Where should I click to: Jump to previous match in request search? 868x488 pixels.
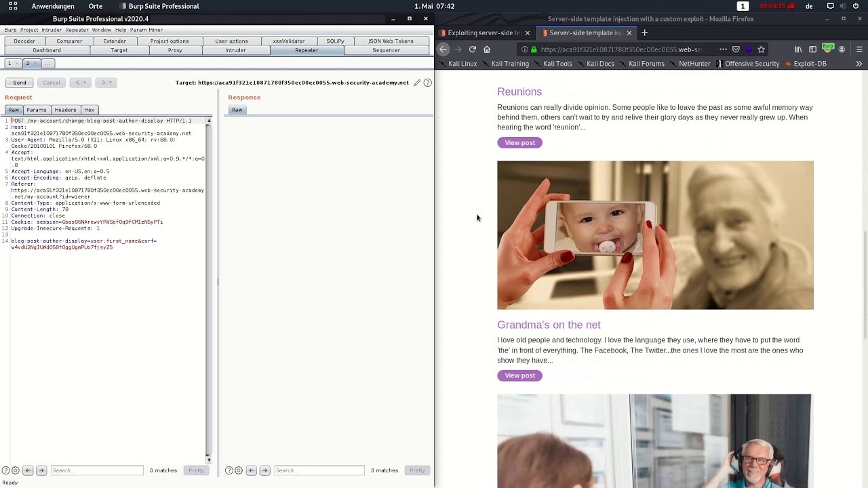point(28,470)
